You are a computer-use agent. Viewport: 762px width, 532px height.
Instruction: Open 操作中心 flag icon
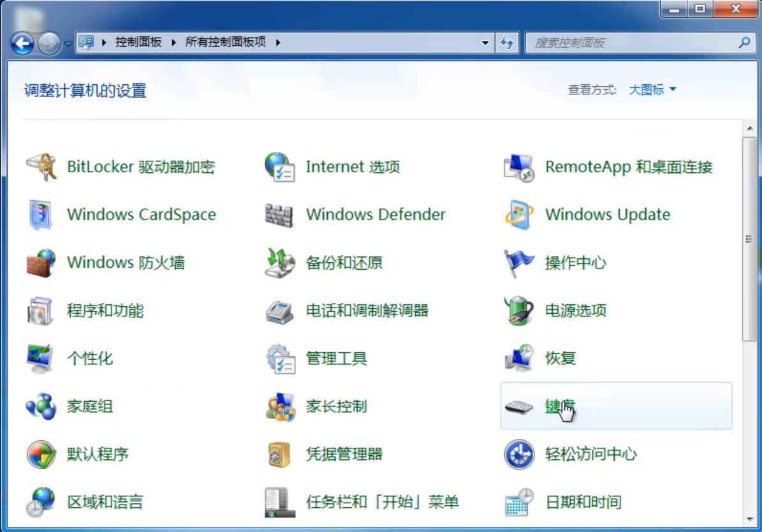tap(518, 263)
